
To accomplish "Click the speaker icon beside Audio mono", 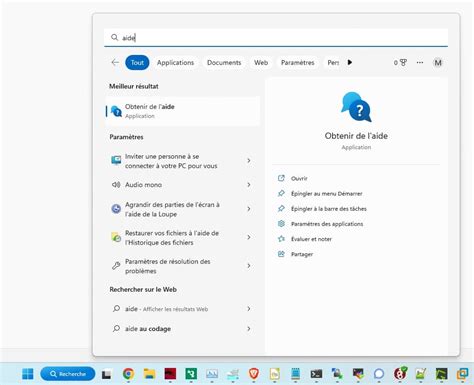I will (116, 185).
